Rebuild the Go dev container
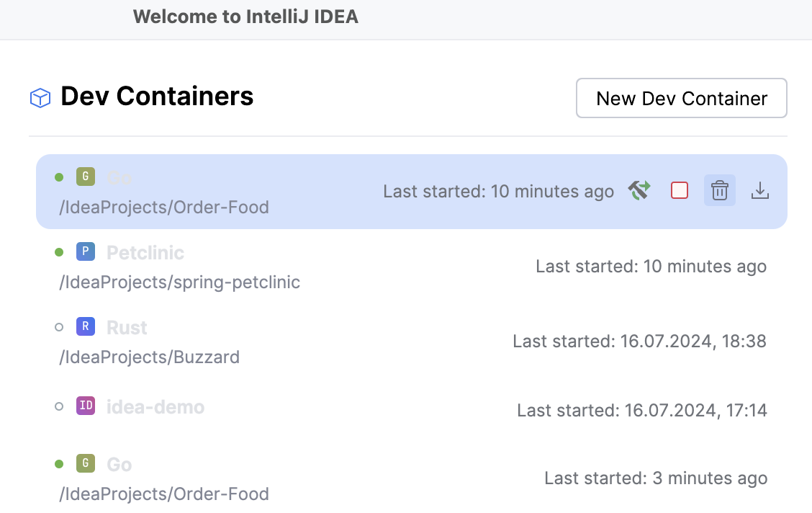812x513 pixels. pos(639,190)
